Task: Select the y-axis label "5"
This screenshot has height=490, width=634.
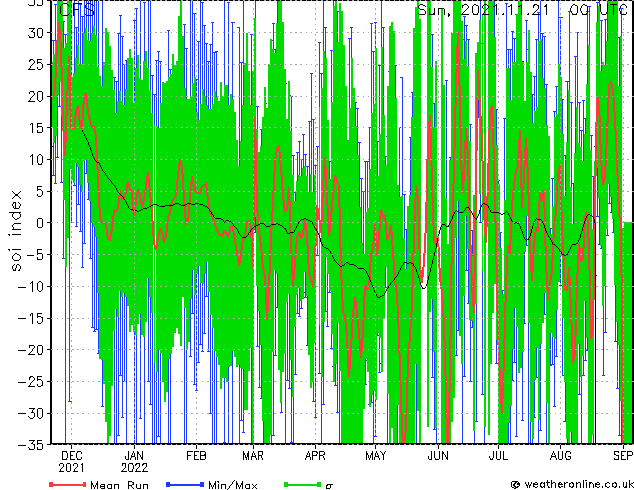Action: click(40, 191)
